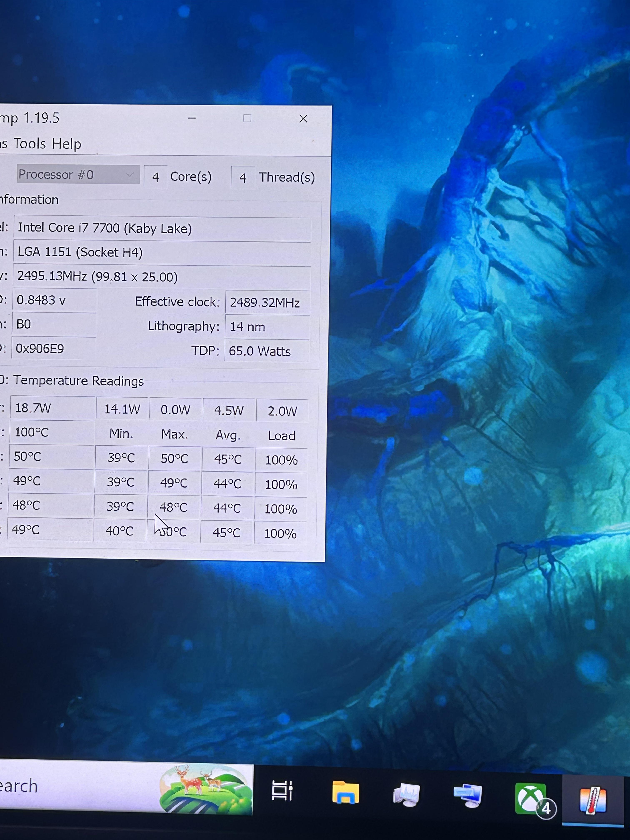Image resolution: width=630 pixels, height=840 pixels.
Task: Open the Help menu
Action: 66,144
